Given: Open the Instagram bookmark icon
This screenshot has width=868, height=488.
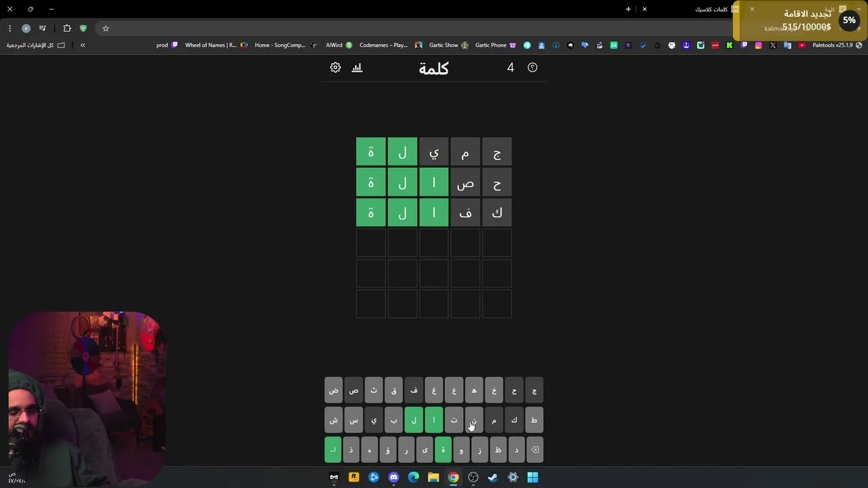Looking at the screenshot, I should click(758, 45).
